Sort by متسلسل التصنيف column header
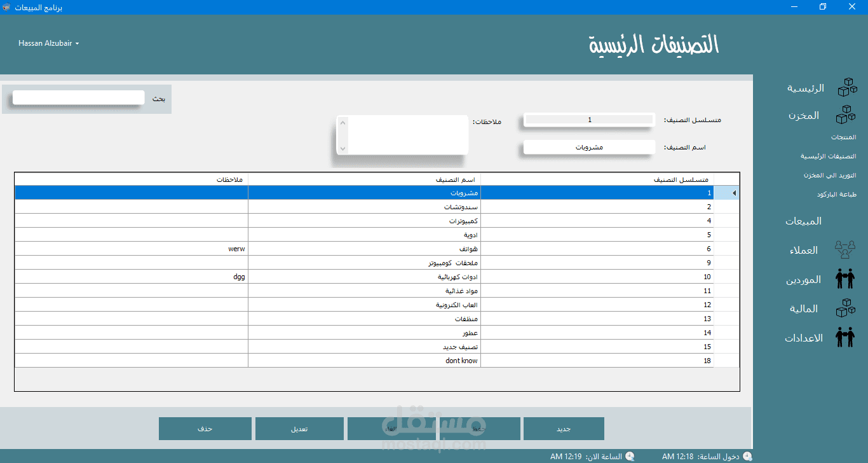The height and width of the screenshot is (463, 868). point(597,179)
